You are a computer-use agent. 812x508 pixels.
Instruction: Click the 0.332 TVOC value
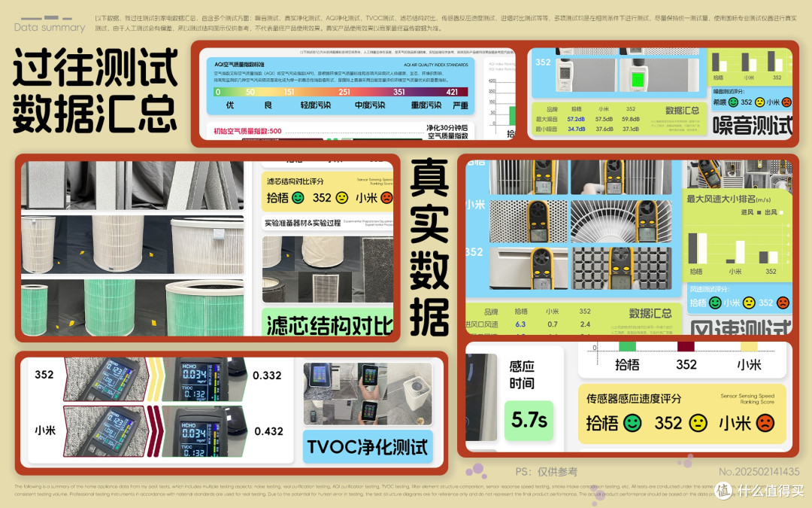(x=267, y=376)
